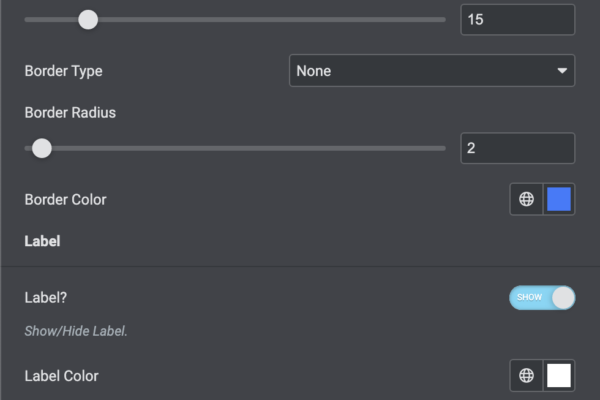Click the bold Label section heading
This screenshot has width=600, height=400.
pyautogui.click(x=42, y=241)
